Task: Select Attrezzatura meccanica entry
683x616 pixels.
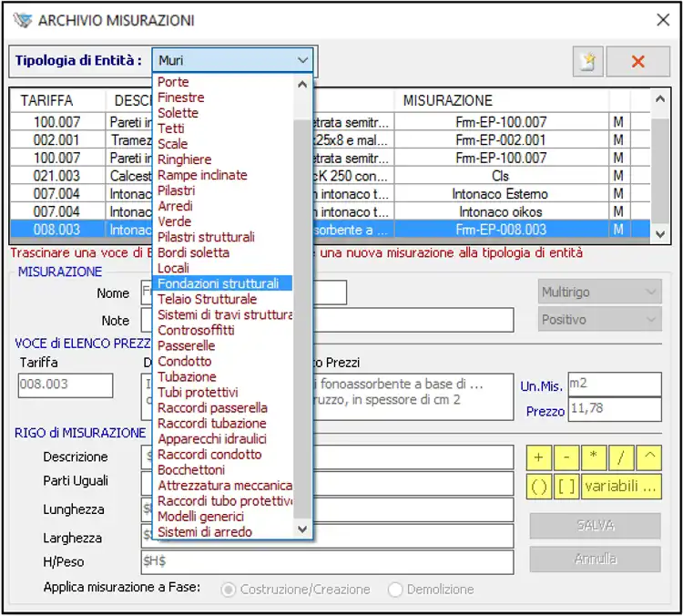Action: [x=223, y=485]
